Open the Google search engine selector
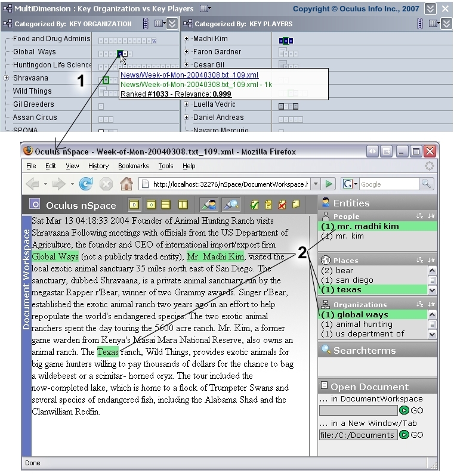 pos(350,184)
